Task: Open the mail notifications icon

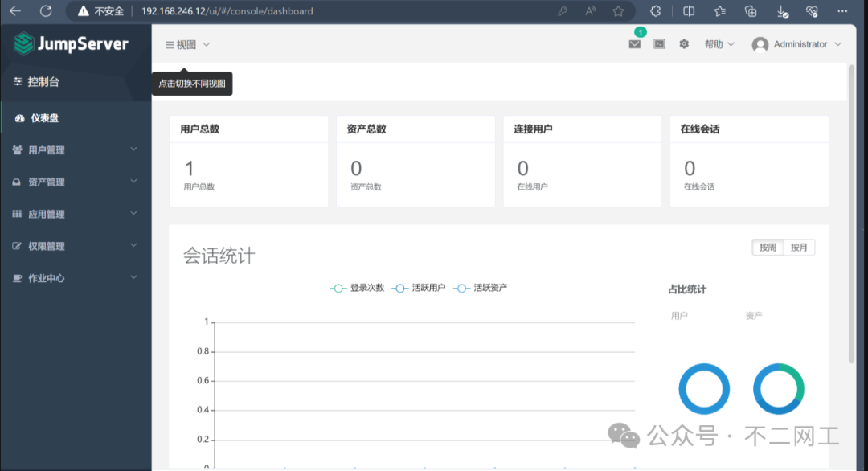Action: click(635, 45)
